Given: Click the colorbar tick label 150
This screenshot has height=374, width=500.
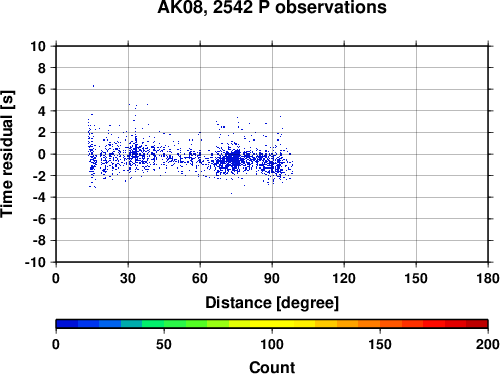Looking at the screenshot, I should (x=380, y=344).
